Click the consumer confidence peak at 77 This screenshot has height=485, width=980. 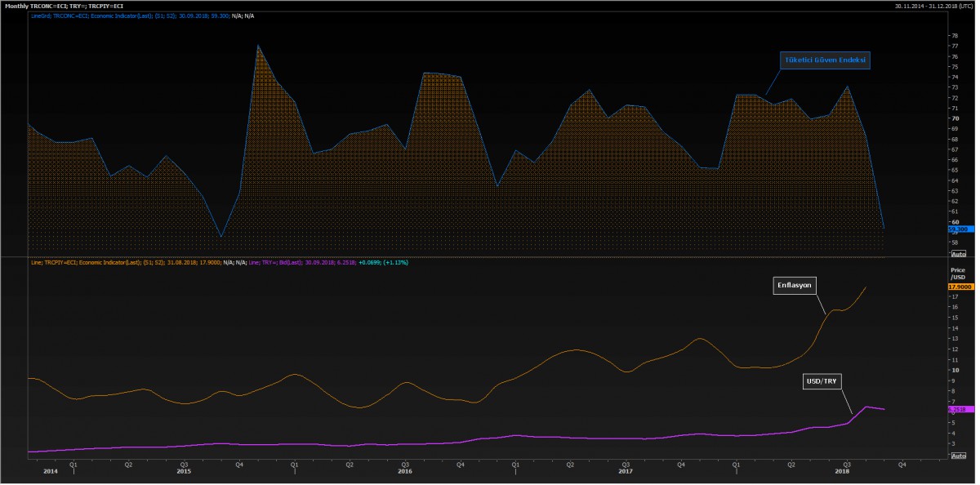click(258, 46)
